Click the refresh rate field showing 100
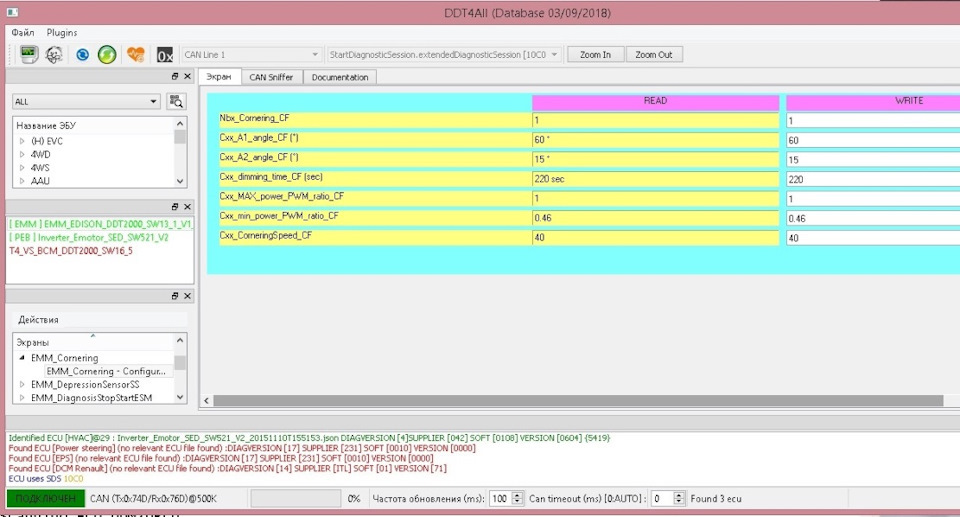 500,499
